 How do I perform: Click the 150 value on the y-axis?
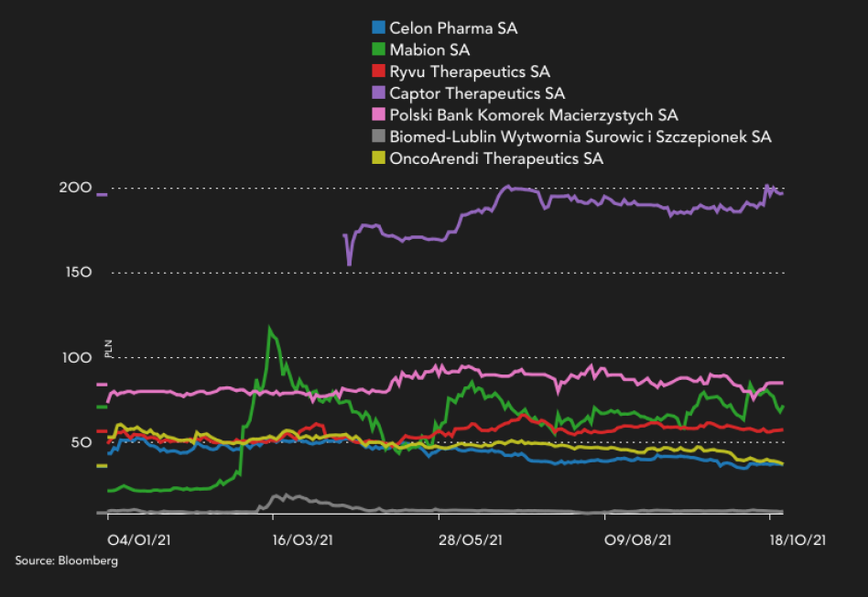(78, 273)
